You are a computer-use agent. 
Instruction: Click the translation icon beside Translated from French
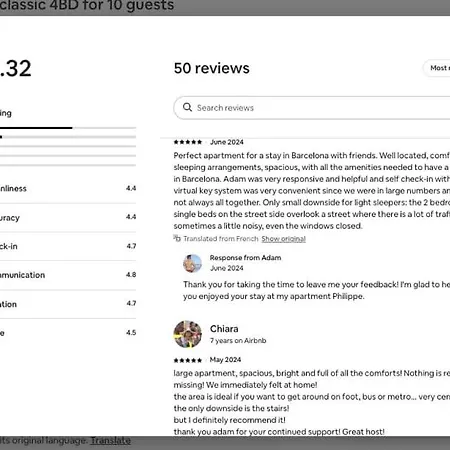tap(177, 238)
